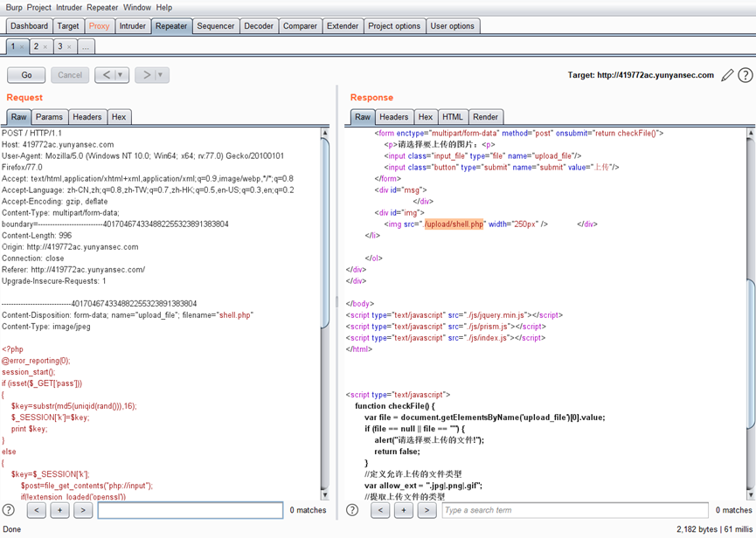
Task: Select Repeater sub-tab 2
Action: [36, 46]
